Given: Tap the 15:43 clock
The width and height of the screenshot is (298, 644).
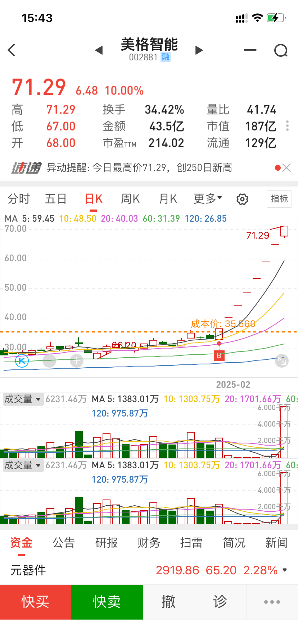Looking at the screenshot, I should [37, 18].
